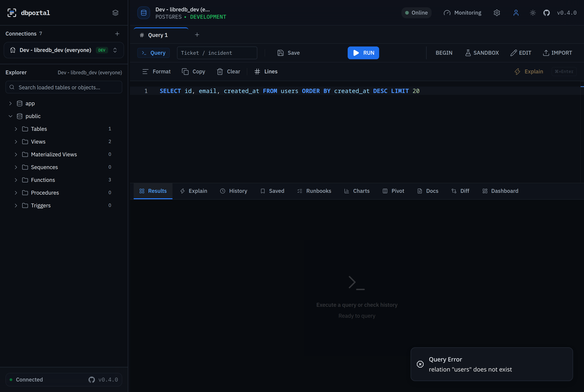584x392 pixels.
Task: Click the Query Error notification icon
Action: pyautogui.click(x=420, y=364)
